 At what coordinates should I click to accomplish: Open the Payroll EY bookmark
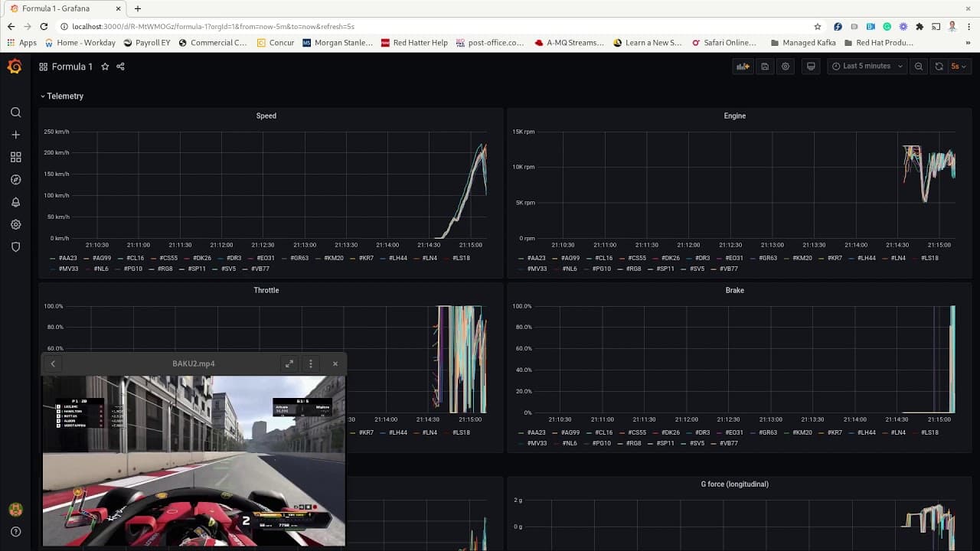147,43
